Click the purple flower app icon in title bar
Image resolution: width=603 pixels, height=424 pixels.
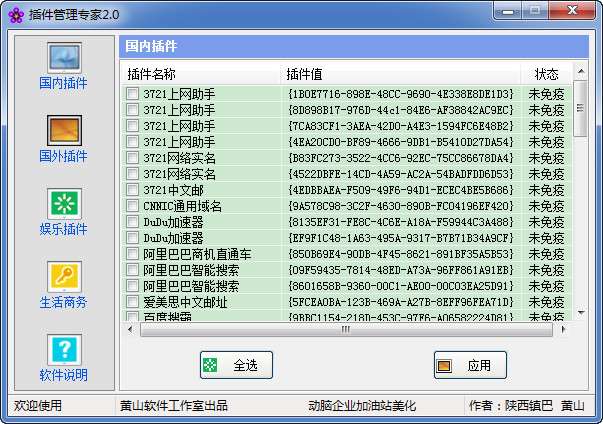[x=16, y=15]
